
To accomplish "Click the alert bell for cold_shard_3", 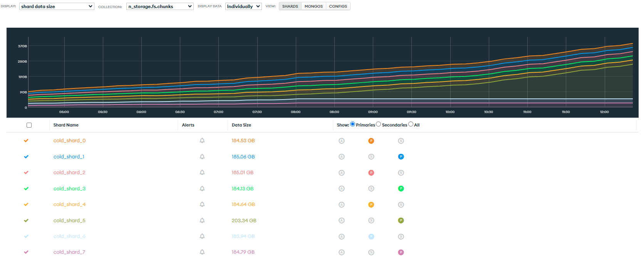I will click(x=202, y=188).
